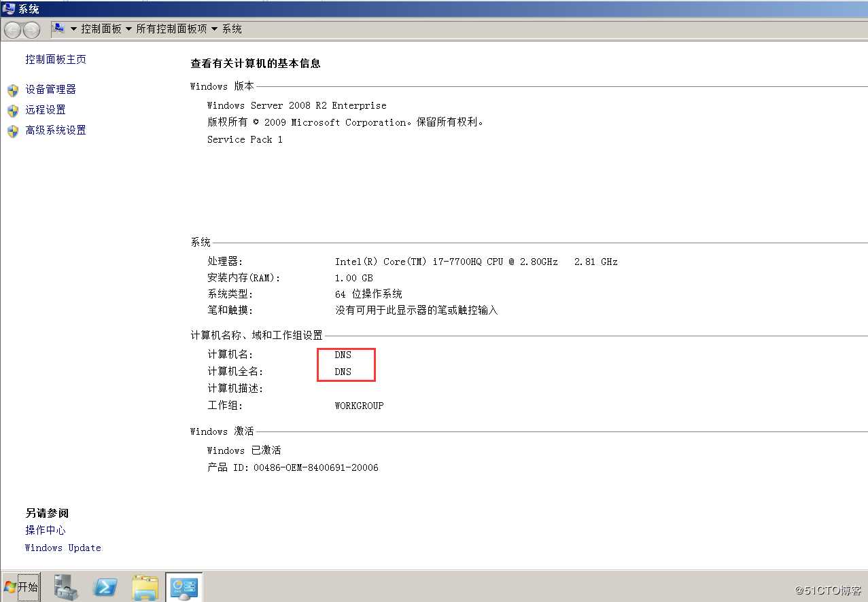Click 另请参阅 heading in sidebar
The height and width of the screenshot is (602, 868).
coord(47,513)
